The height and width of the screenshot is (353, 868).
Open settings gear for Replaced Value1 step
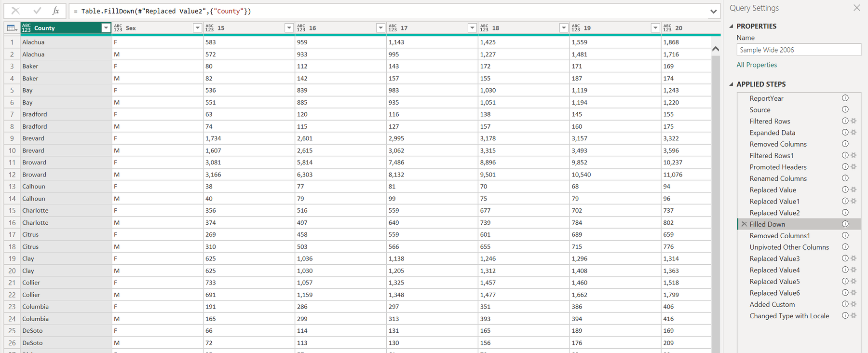point(854,201)
